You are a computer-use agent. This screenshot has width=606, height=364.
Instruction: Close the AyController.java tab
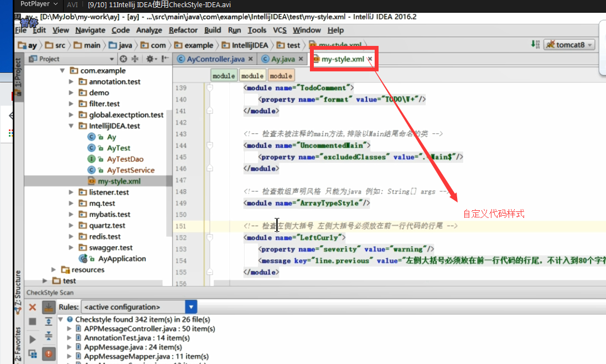point(251,59)
